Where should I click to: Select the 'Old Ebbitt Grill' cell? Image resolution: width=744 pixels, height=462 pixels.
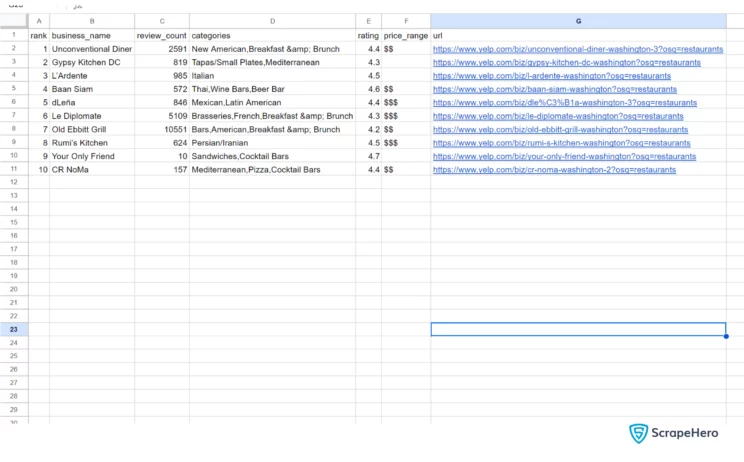click(x=92, y=129)
